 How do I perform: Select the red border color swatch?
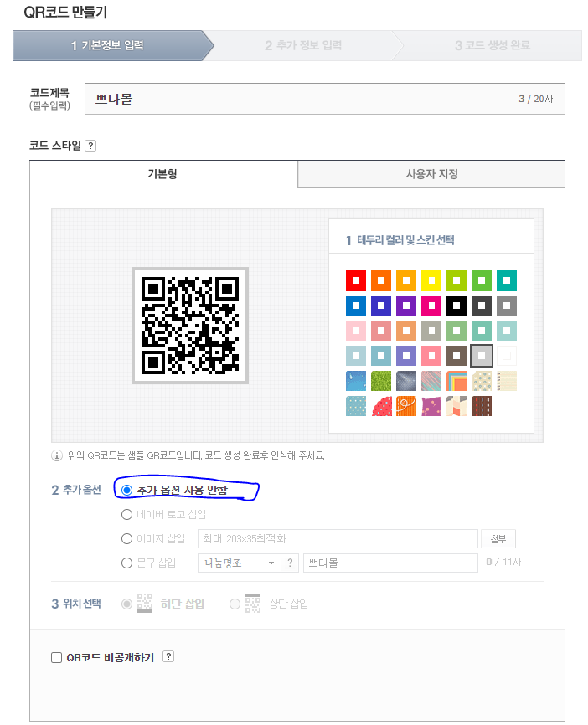pyautogui.click(x=356, y=280)
